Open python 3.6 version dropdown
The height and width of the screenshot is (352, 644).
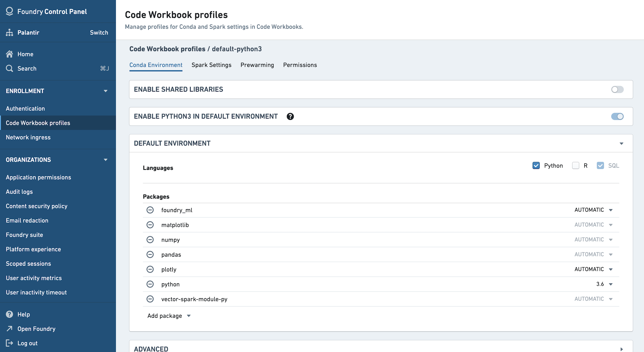(x=605, y=284)
